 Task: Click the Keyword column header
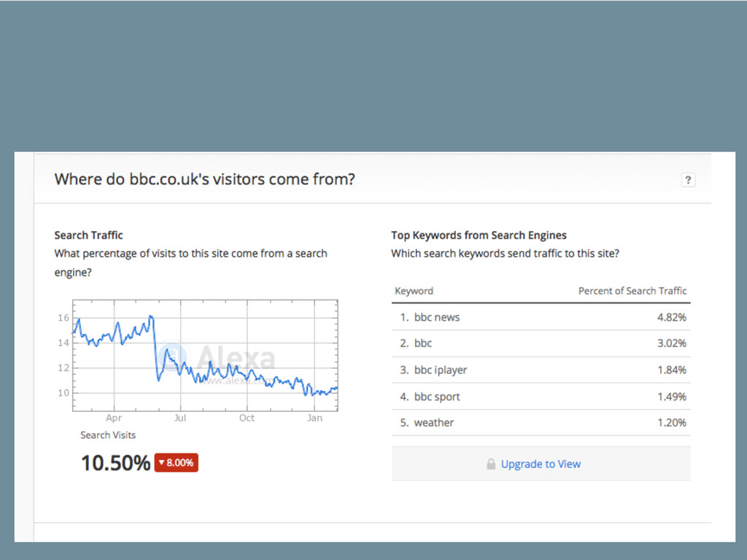[x=414, y=291]
